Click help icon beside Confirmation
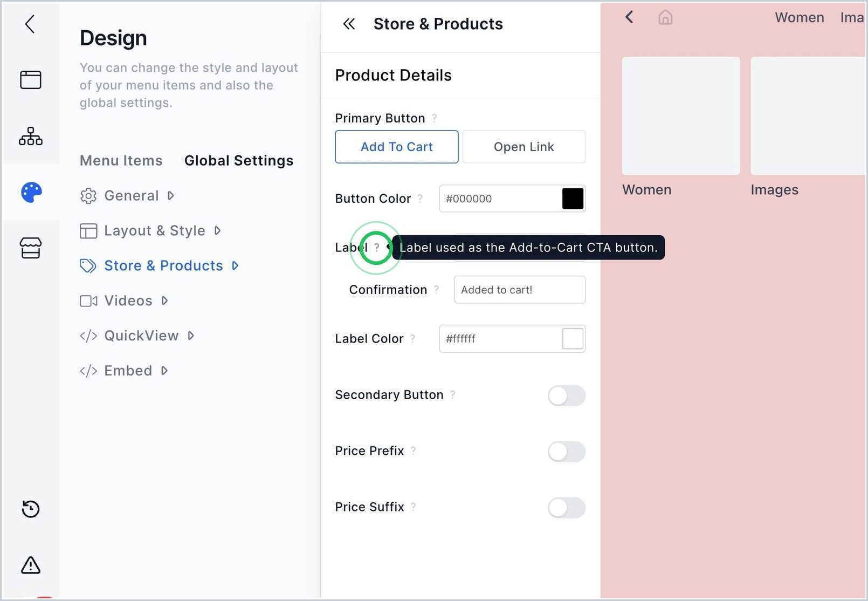The height and width of the screenshot is (601, 868). pyautogui.click(x=436, y=290)
